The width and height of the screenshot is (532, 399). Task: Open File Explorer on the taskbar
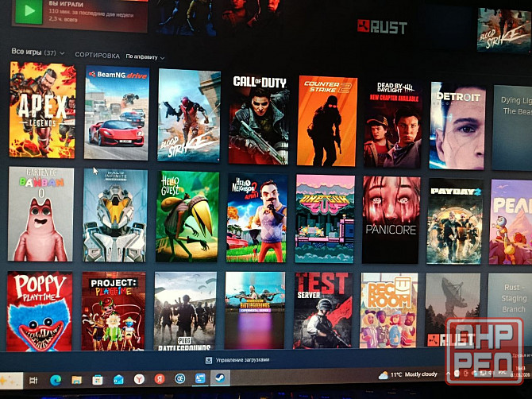point(77,380)
